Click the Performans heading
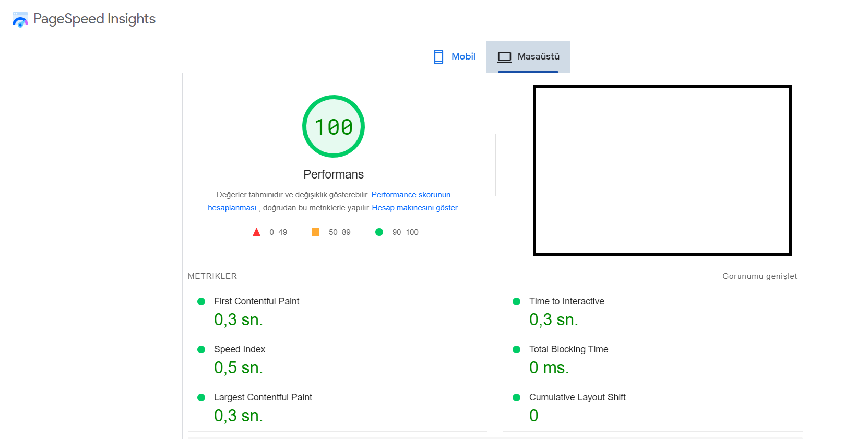The image size is (868, 439). 334,174
